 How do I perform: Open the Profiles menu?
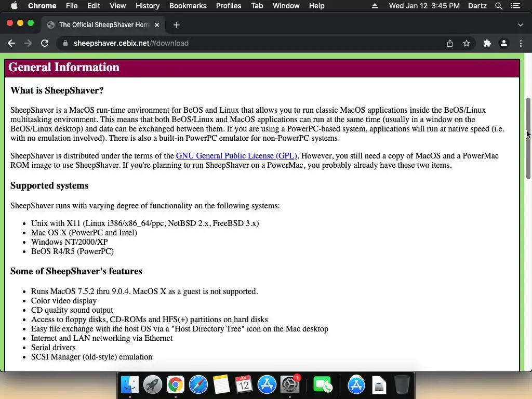(x=229, y=6)
